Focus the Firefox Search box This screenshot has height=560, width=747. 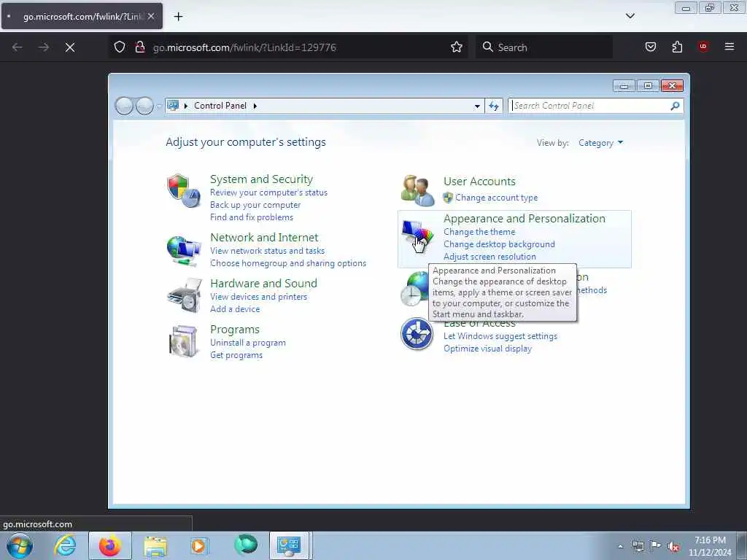544,47
